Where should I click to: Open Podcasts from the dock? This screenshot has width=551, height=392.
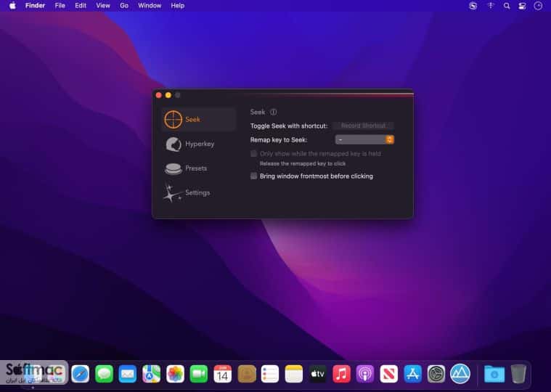pos(365,374)
